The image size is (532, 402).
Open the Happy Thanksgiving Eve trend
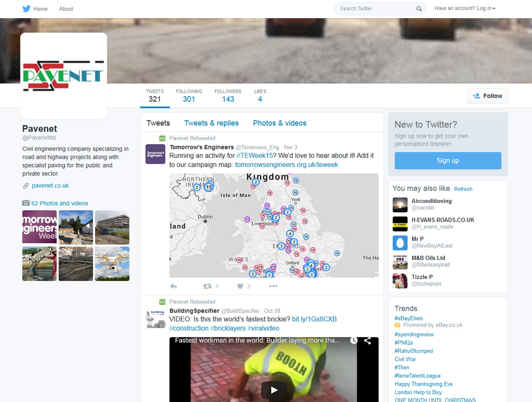pyautogui.click(x=423, y=384)
